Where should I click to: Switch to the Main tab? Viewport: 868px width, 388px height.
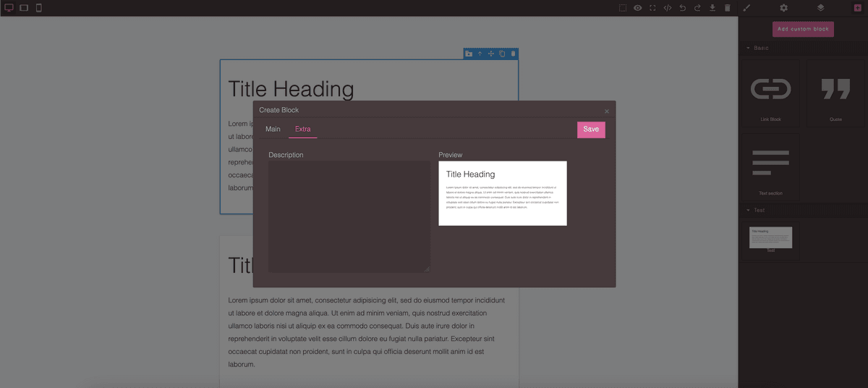coord(273,129)
